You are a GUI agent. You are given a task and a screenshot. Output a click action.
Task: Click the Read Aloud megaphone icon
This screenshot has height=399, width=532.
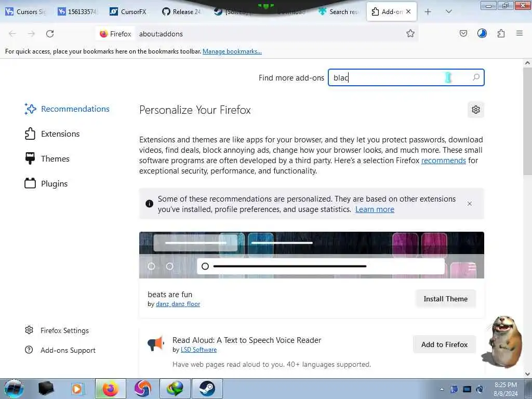[156, 344]
